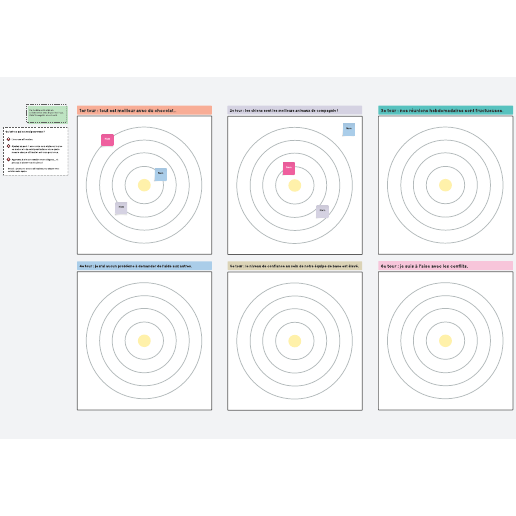Select the beige '5e tour' confiance header
Screen dimensions: 516x516
click(295, 266)
